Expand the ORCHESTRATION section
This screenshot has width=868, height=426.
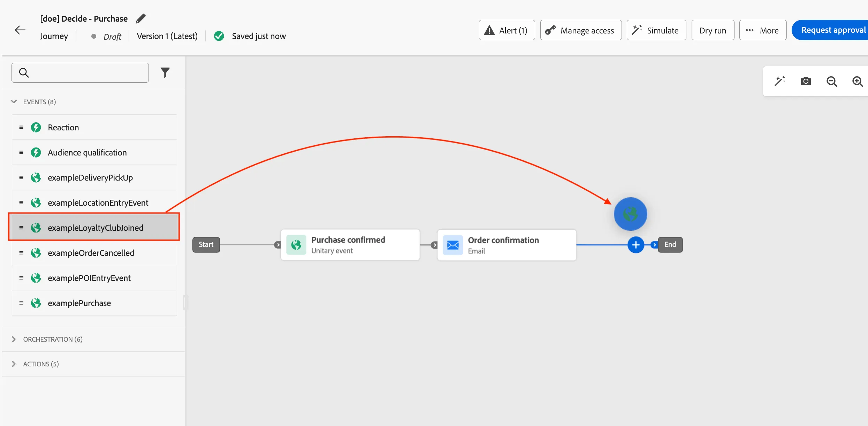click(14, 339)
